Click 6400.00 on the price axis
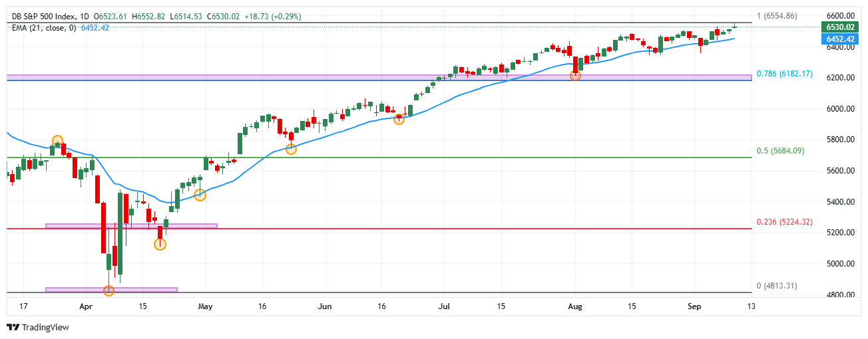The height and width of the screenshot is (339, 868). coord(840,47)
